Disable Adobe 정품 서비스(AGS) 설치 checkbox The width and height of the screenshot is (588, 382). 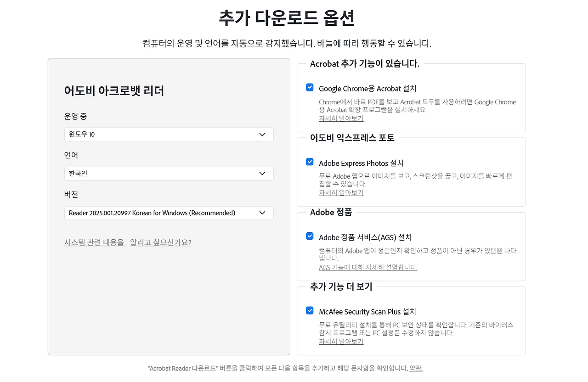point(310,236)
